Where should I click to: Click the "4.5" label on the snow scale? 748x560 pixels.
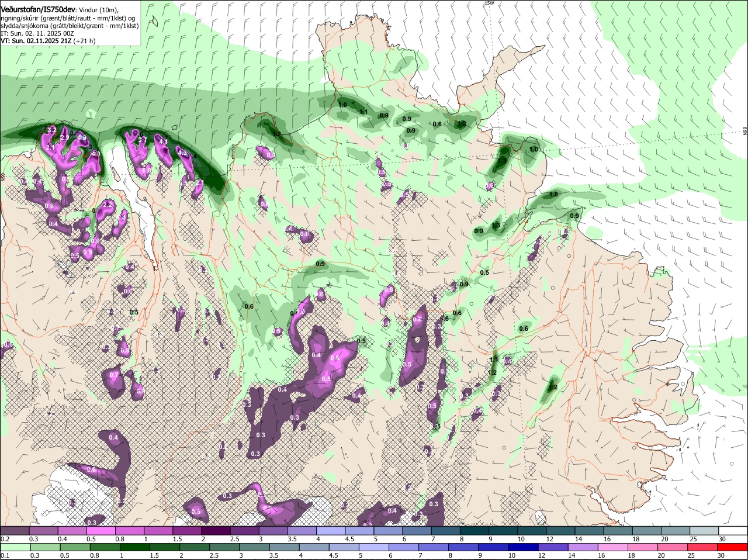pyautogui.click(x=350, y=538)
